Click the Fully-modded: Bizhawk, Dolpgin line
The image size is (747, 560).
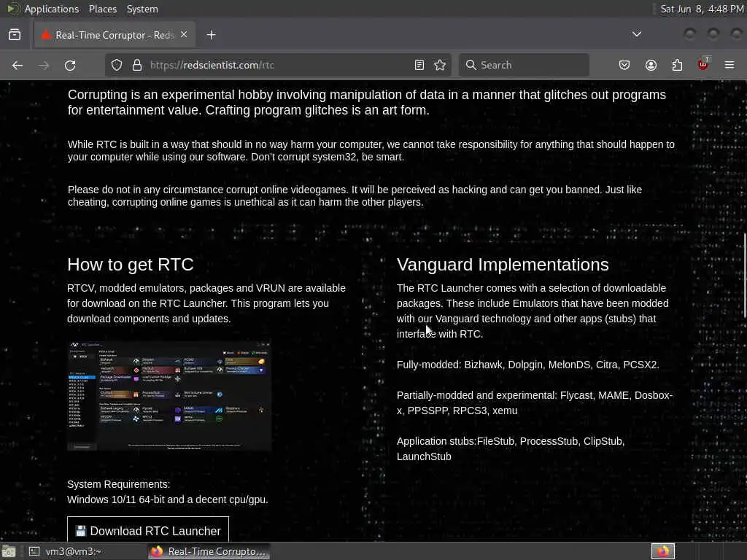pos(528,365)
